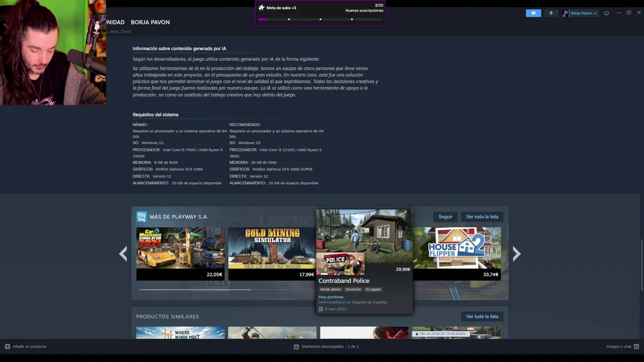Open the notifications bell icon
The height and width of the screenshot is (362, 644).
pyautogui.click(x=551, y=13)
